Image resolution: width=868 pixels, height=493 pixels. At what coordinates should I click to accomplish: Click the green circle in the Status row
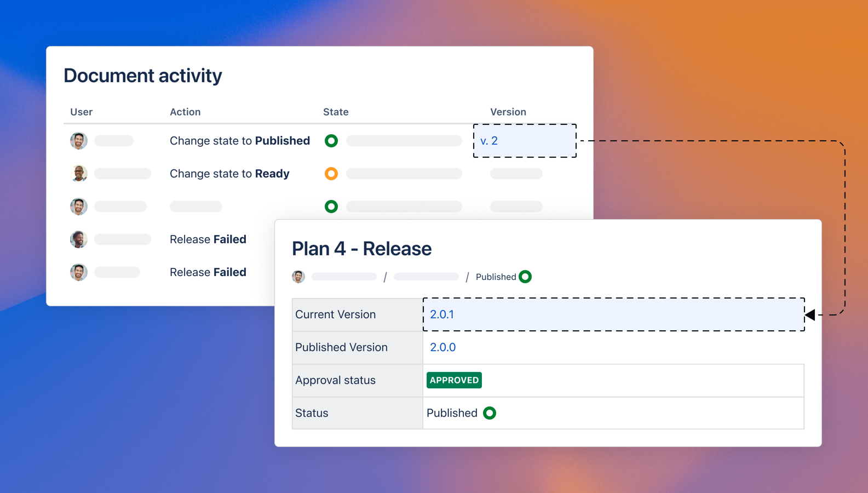[490, 413]
